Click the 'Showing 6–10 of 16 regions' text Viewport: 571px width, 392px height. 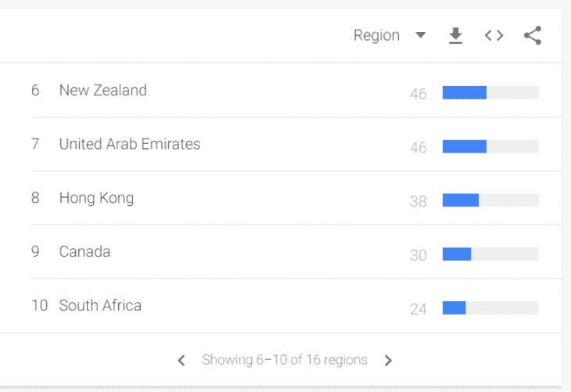(x=285, y=360)
